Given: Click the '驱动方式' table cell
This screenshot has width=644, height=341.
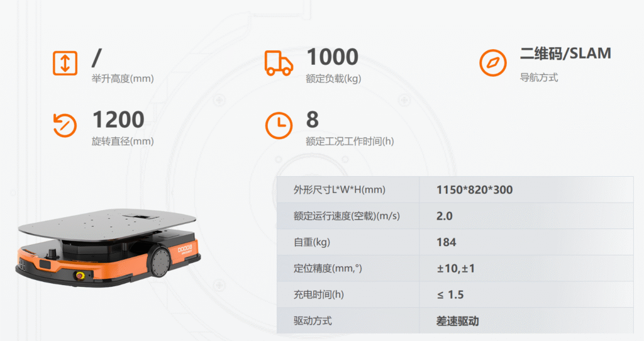Looking at the screenshot, I should [348, 320].
